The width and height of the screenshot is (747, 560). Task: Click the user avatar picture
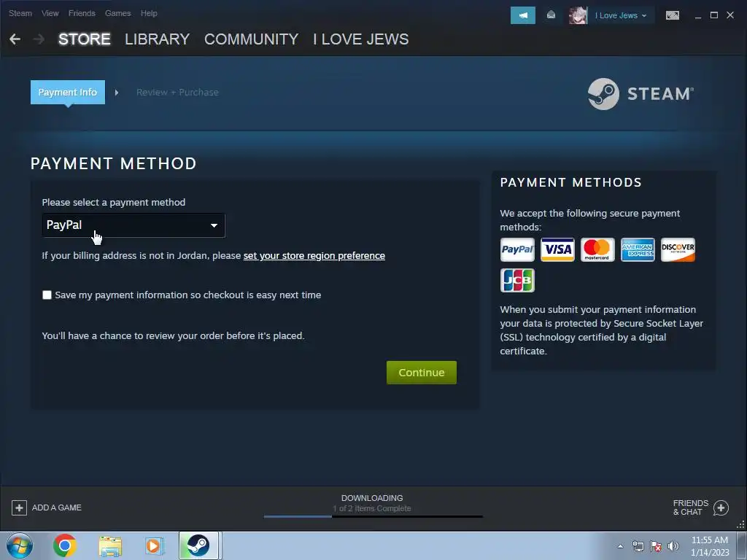pyautogui.click(x=578, y=15)
